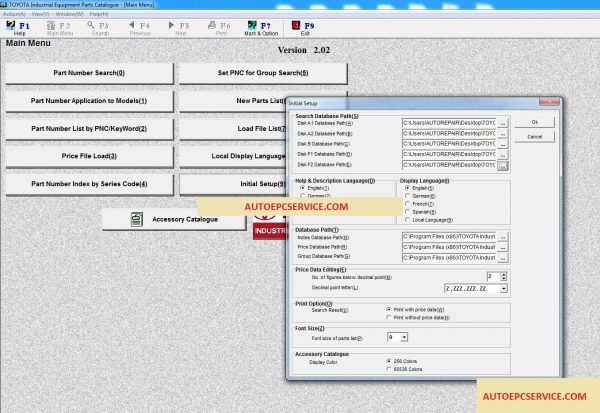This screenshot has height=413, width=600.
Task: Open the Window menu
Action: (x=69, y=14)
